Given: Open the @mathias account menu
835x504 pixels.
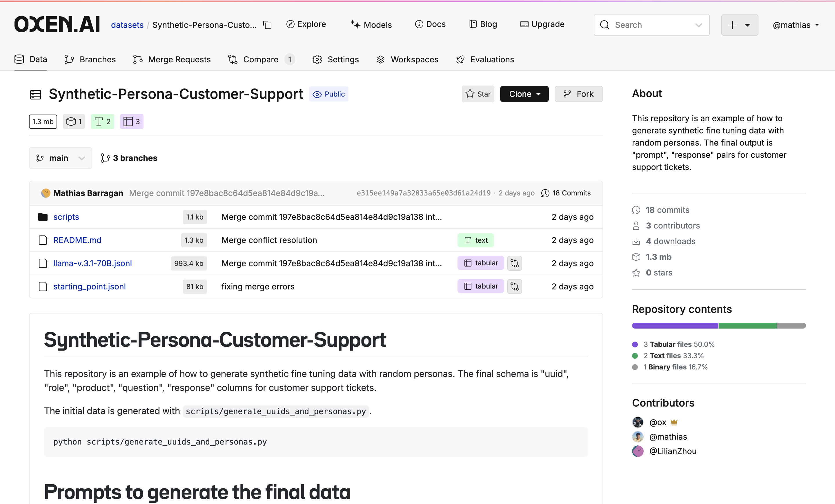Looking at the screenshot, I should [795, 25].
